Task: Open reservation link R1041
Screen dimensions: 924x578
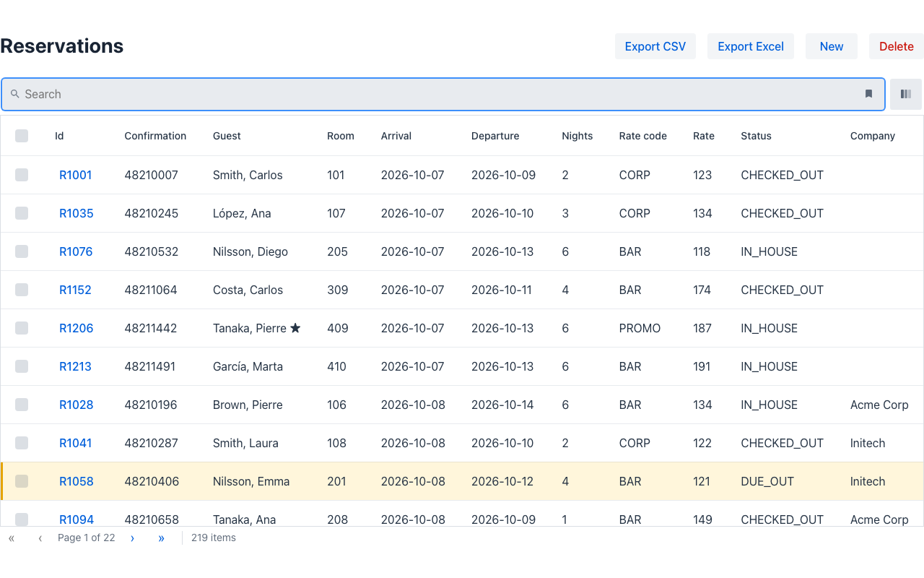Action: (x=76, y=443)
